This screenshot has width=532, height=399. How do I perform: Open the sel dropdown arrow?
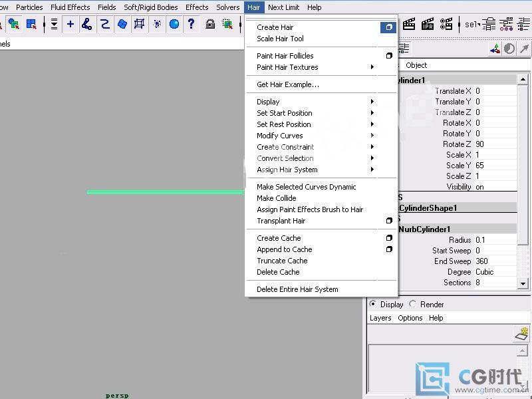(x=478, y=25)
